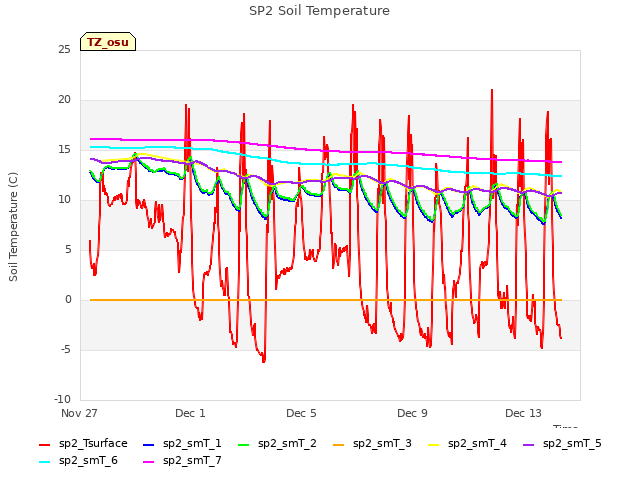The width and height of the screenshot is (640, 480).
Task: Toggle sp2_smT_2 legend entry
Action: click(x=278, y=444)
